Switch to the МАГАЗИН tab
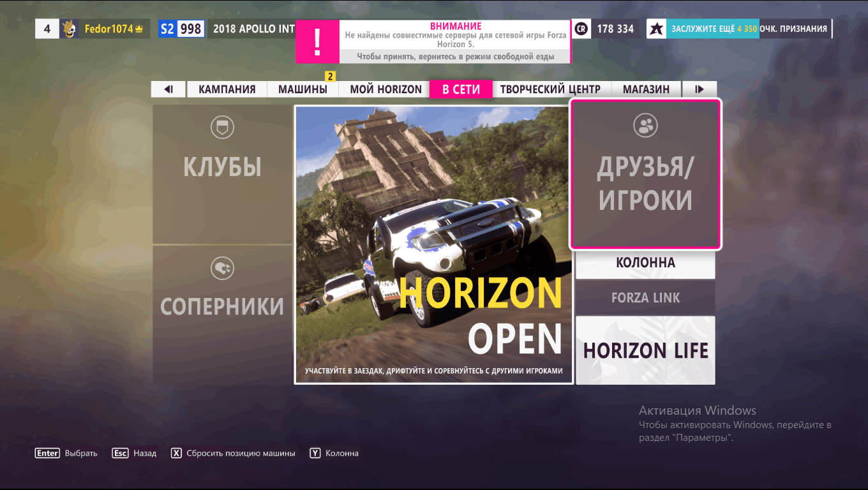Viewport: 868px width, 490px height. point(646,89)
